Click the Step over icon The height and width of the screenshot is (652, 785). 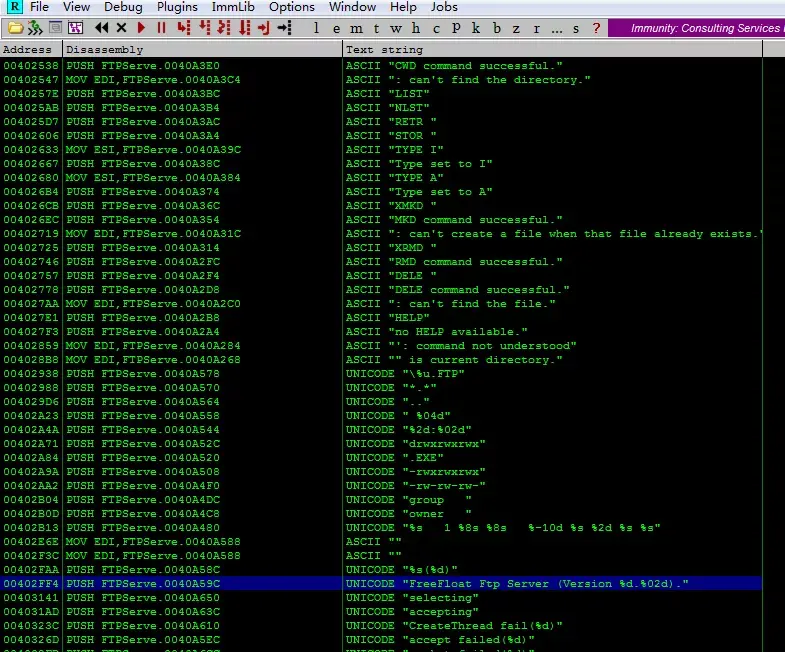[204, 28]
